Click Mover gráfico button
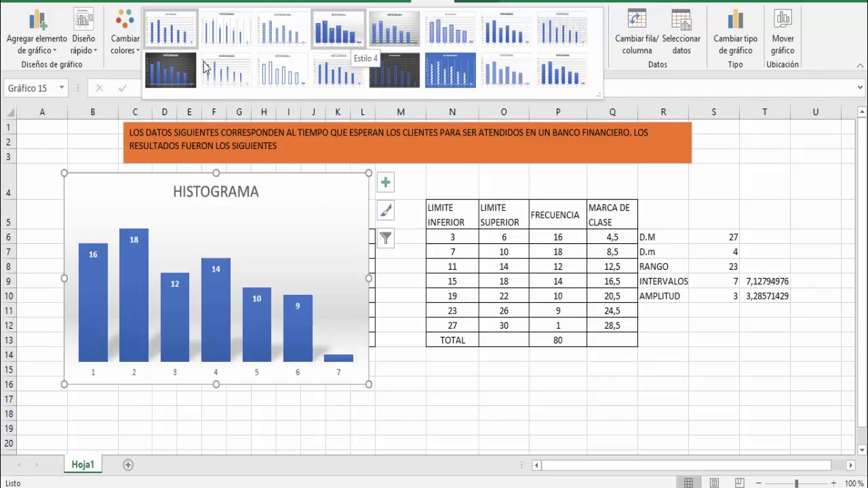The image size is (868, 488). (x=783, y=33)
